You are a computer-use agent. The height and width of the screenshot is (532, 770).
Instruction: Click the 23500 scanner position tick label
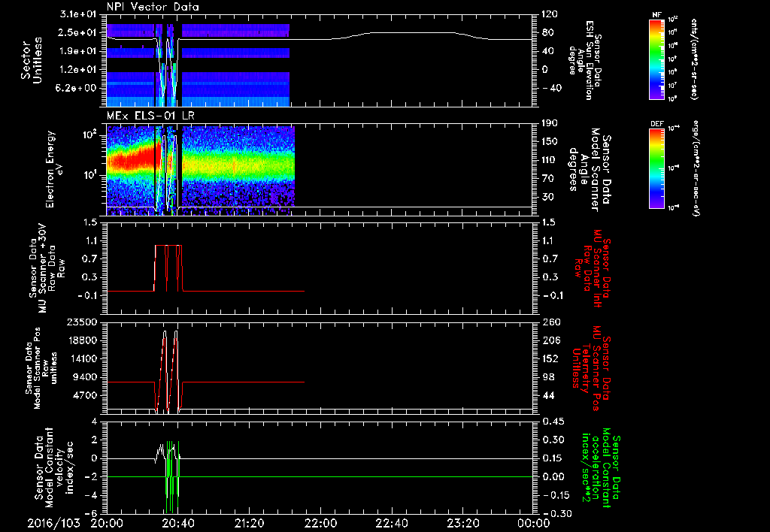81,322
